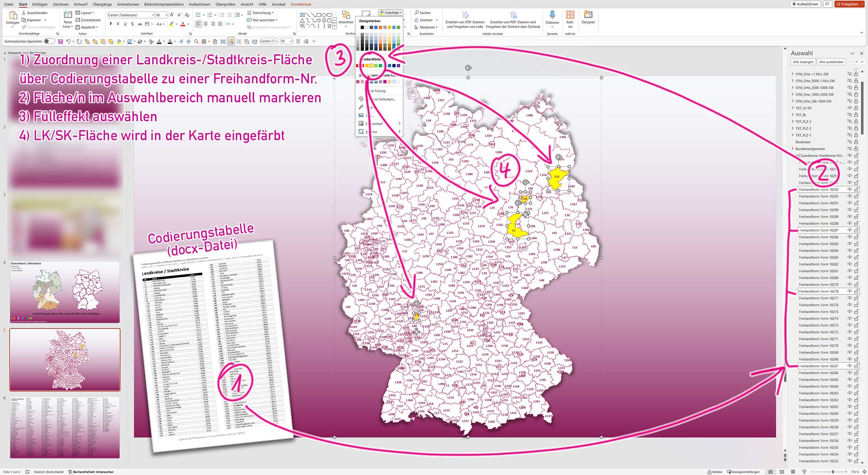The width and height of the screenshot is (868, 475).
Task: Open the Ansicht menu tab
Action: point(247,4)
